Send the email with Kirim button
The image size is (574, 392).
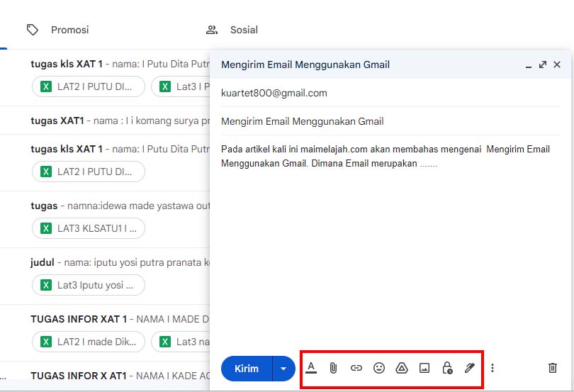(247, 369)
